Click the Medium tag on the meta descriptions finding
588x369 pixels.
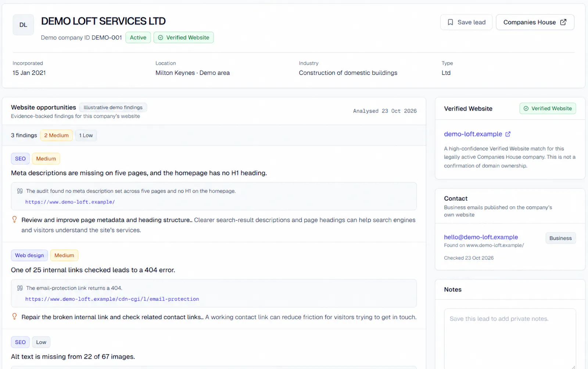tap(46, 159)
